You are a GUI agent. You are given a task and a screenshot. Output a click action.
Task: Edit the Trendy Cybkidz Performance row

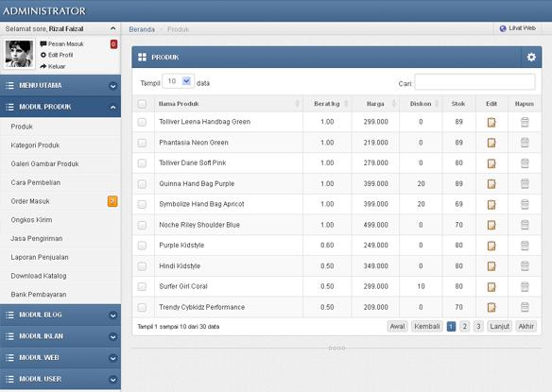(x=492, y=307)
